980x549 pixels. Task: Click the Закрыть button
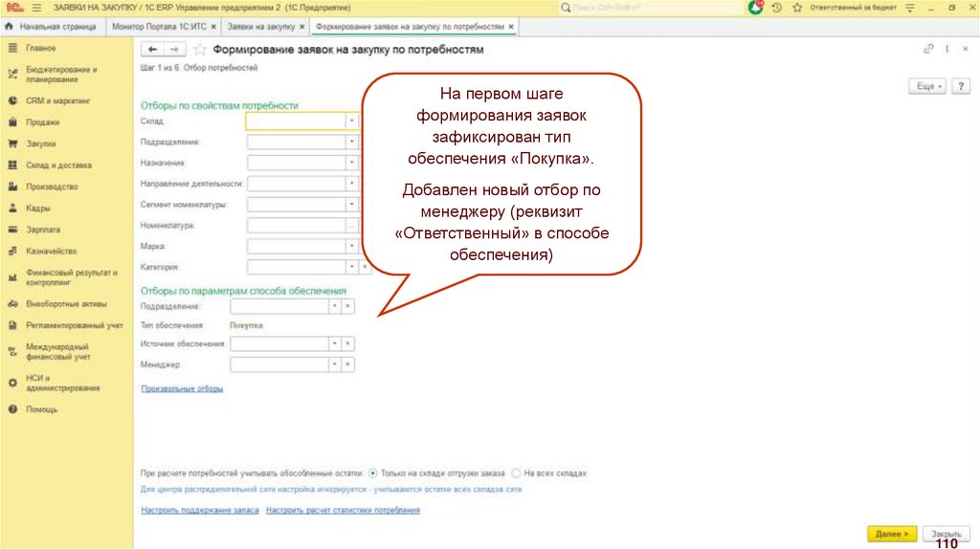946,534
